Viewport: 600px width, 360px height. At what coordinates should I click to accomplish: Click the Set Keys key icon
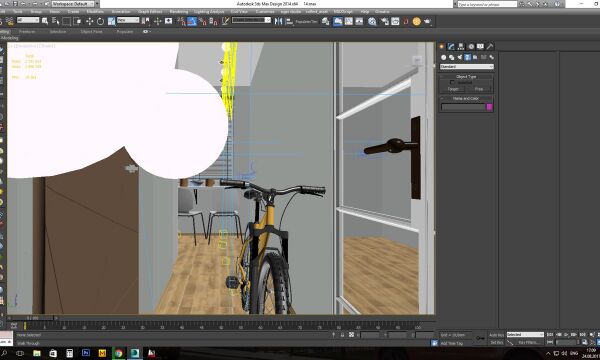[x=480, y=338]
